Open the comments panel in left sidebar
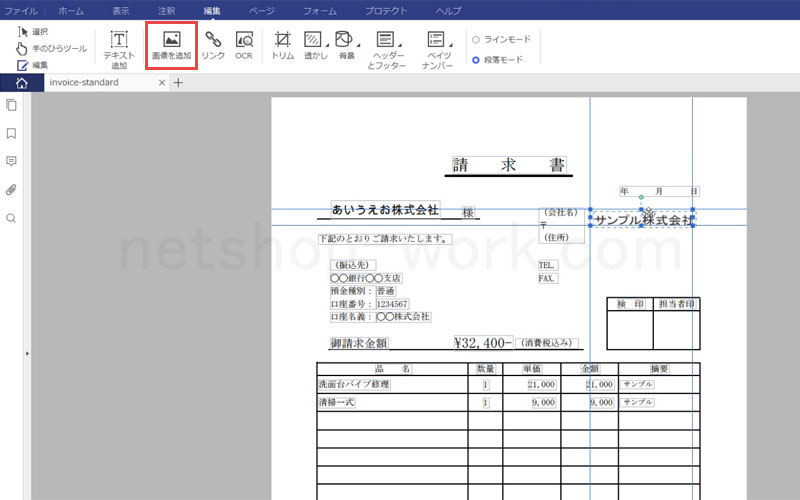The width and height of the screenshot is (800, 500). [x=11, y=161]
